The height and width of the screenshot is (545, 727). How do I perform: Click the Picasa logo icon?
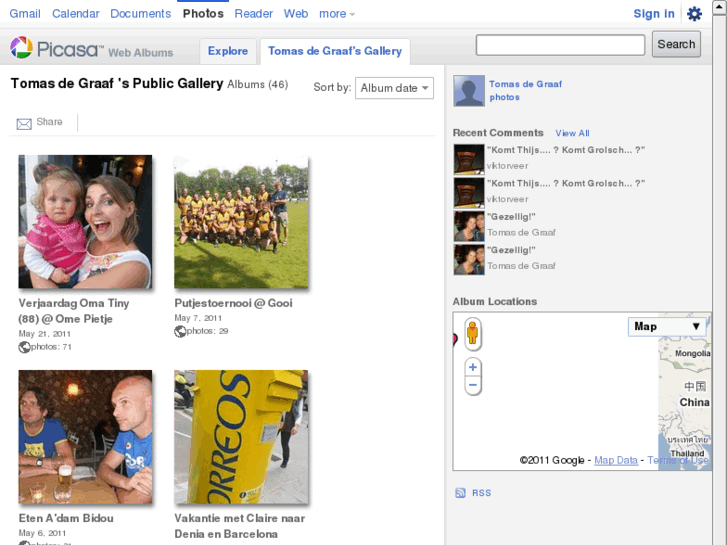(21, 47)
